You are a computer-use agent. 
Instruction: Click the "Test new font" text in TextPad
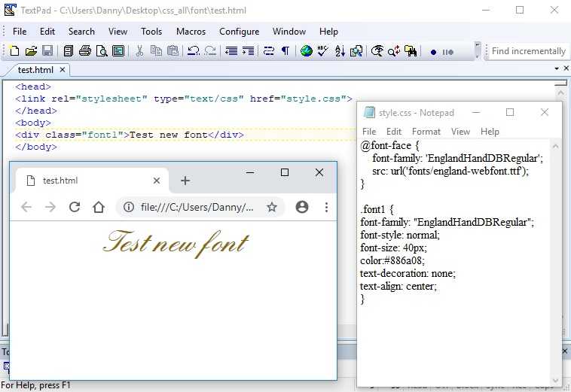[x=168, y=135]
